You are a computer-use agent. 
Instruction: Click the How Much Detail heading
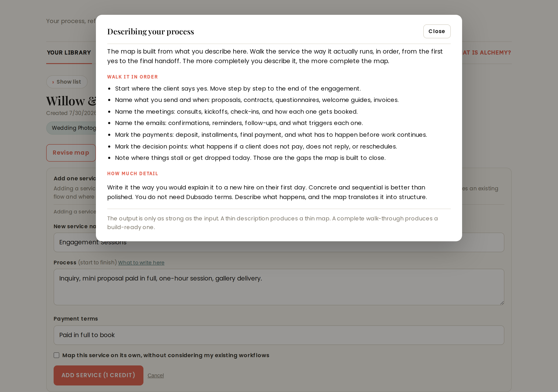click(133, 174)
